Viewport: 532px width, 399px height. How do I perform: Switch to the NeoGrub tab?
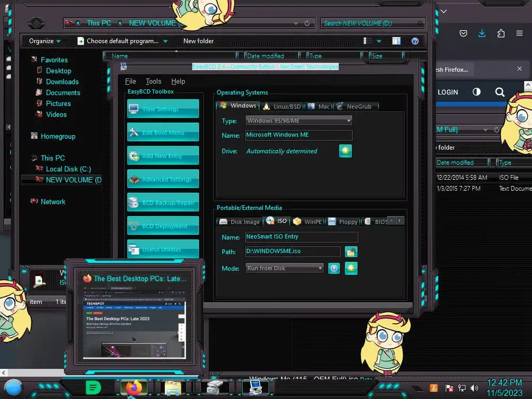coord(355,107)
